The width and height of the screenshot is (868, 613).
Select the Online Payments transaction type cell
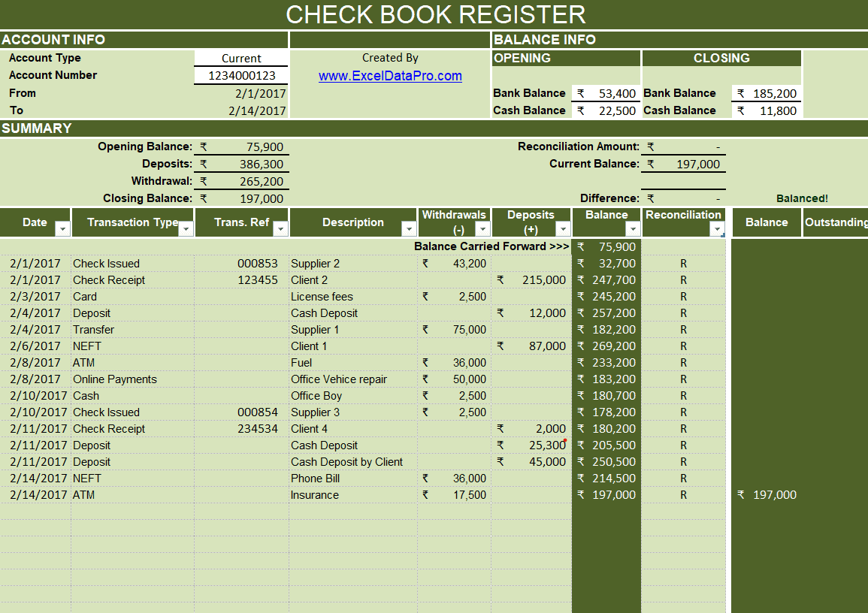pyautogui.click(x=133, y=379)
